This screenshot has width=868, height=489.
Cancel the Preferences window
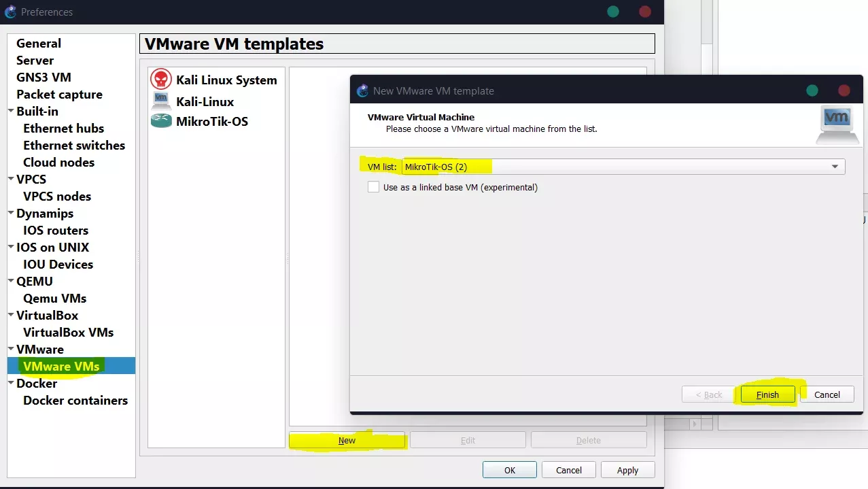tap(569, 470)
